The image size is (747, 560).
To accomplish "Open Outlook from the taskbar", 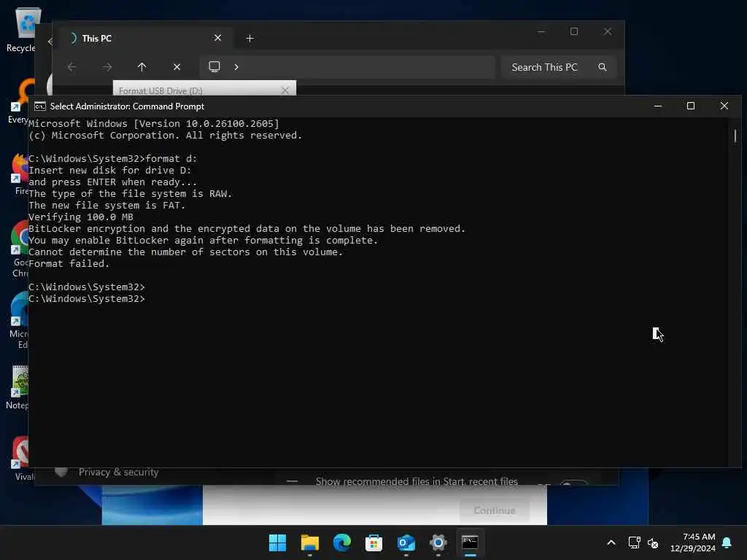I will click(x=406, y=542).
